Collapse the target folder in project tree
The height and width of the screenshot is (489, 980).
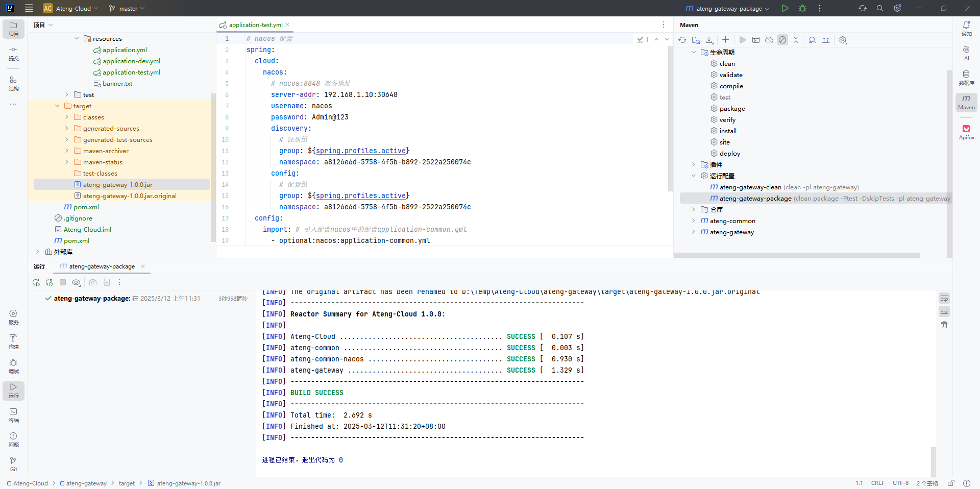point(57,106)
